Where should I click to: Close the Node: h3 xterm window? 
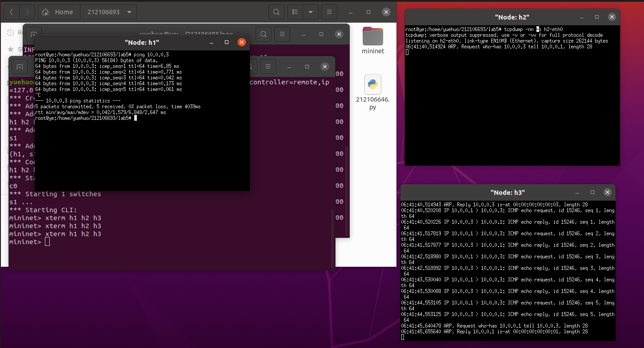[x=608, y=192]
